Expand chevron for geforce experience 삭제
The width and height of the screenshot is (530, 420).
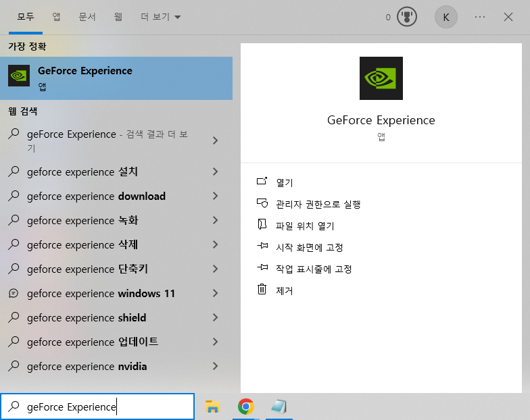click(x=215, y=244)
